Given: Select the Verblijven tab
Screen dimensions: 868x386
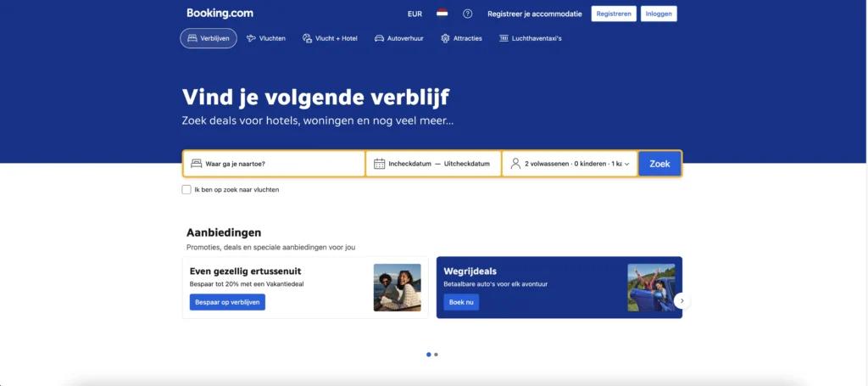Looking at the screenshot, I should coord(209,38).
